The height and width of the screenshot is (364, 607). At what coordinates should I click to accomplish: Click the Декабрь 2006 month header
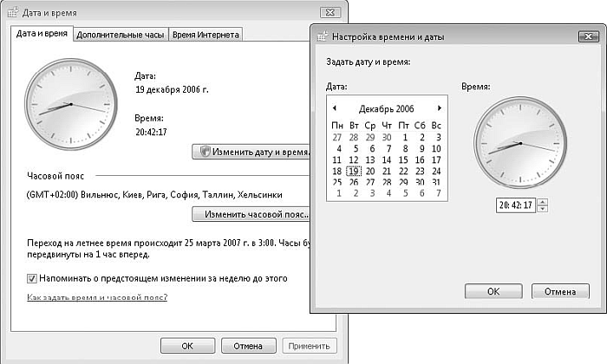386,108
